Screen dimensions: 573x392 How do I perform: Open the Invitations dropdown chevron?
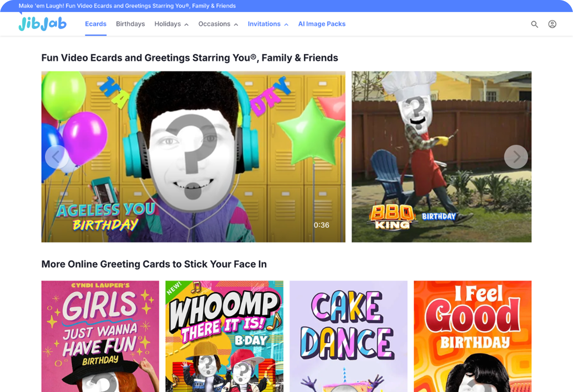(286, 25)
